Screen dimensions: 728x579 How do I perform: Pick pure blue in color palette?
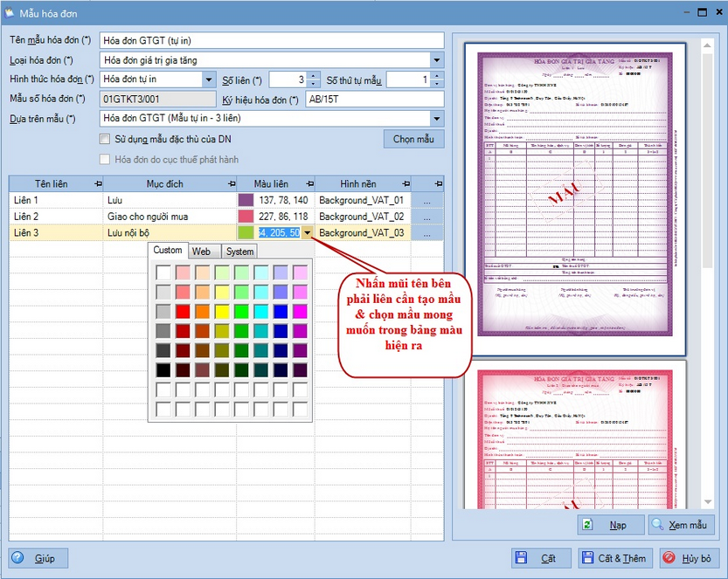point(281,312)
